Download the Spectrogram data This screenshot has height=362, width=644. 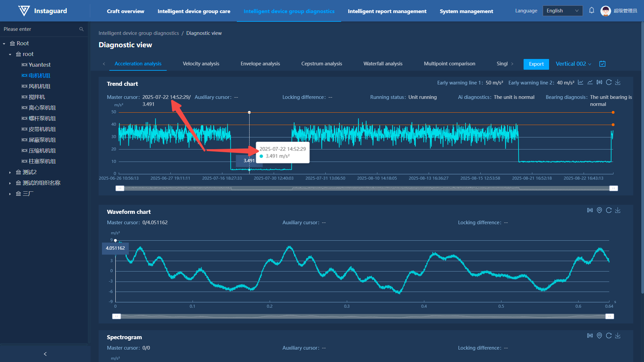pos(618,336)
